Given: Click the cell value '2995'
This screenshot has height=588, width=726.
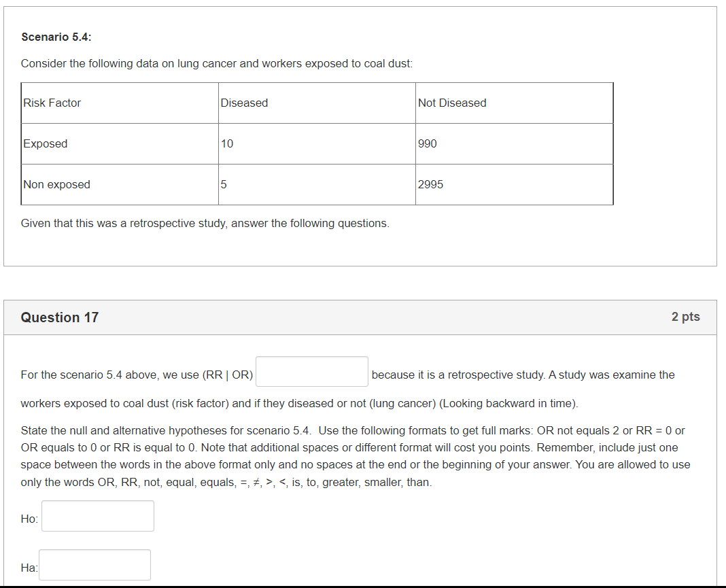Looking at the screenshot, I should click(x=430, y=184).
